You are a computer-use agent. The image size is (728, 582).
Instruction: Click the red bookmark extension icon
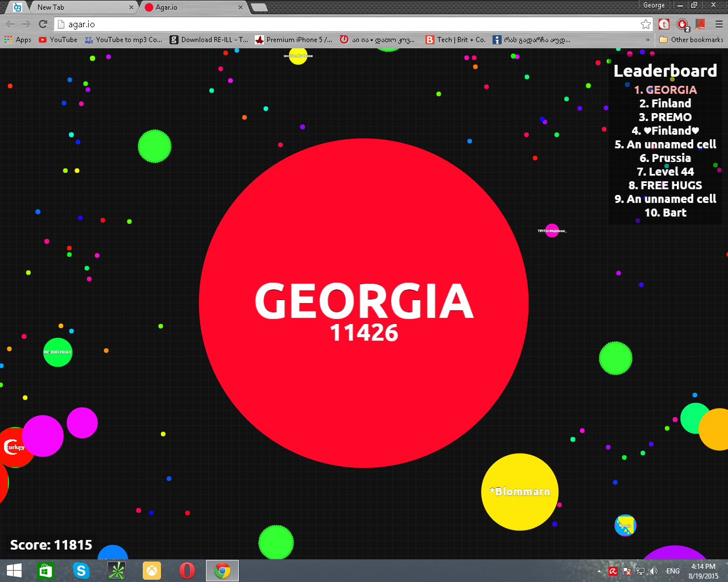point(700,24)
